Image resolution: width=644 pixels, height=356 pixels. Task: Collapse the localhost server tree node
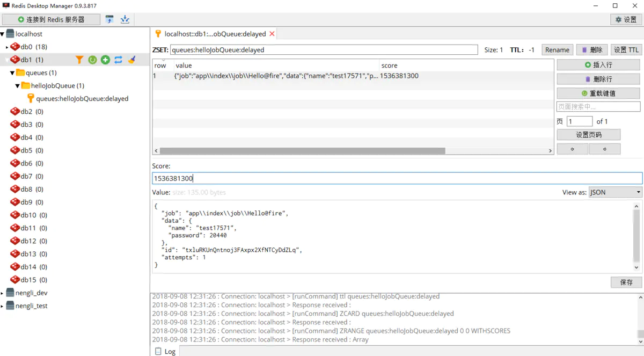coord(3,34)
